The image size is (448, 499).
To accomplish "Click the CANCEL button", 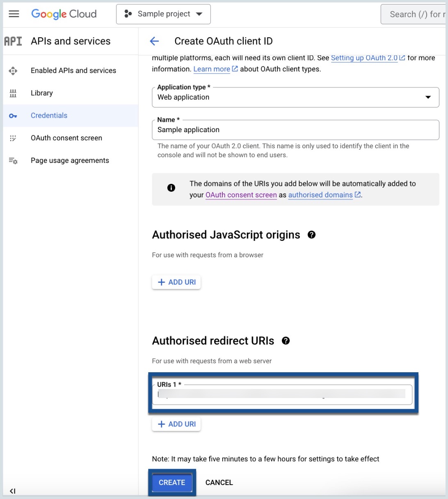I will (219, 483).
